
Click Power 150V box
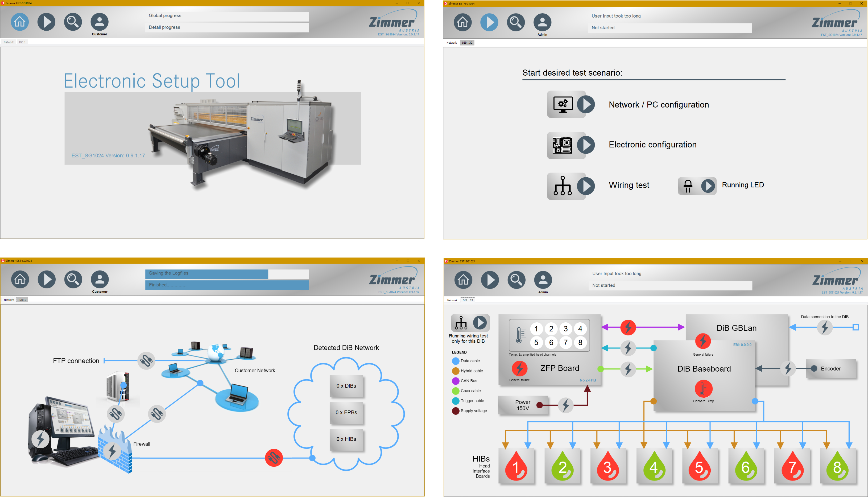523,405
